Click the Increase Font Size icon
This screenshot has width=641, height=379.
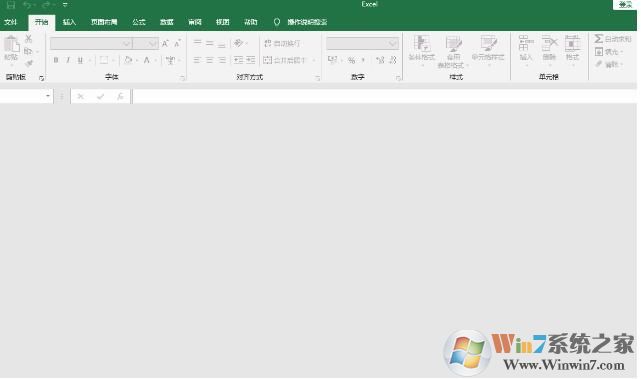tap(165, 43)
